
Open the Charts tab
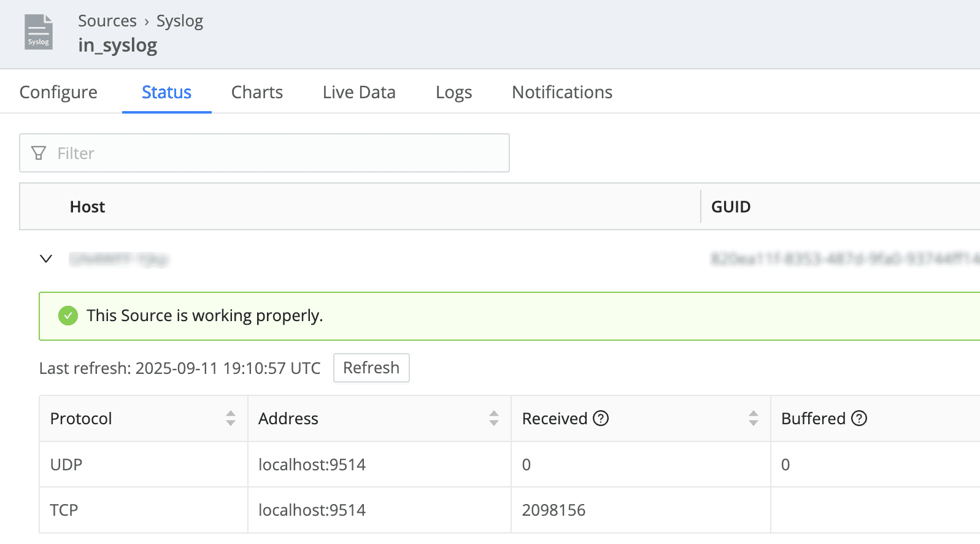[x=257, y=92]
